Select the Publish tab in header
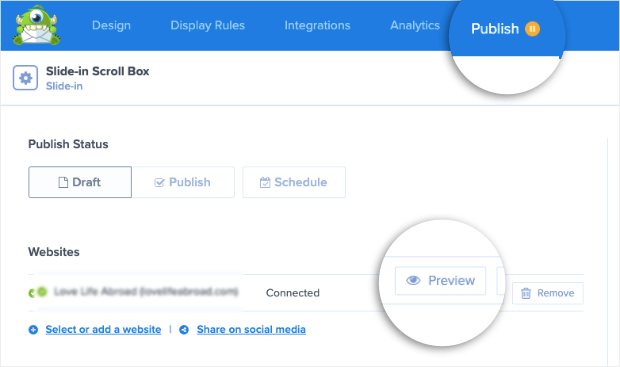This screenshot has height=367, width=620. 495,28
